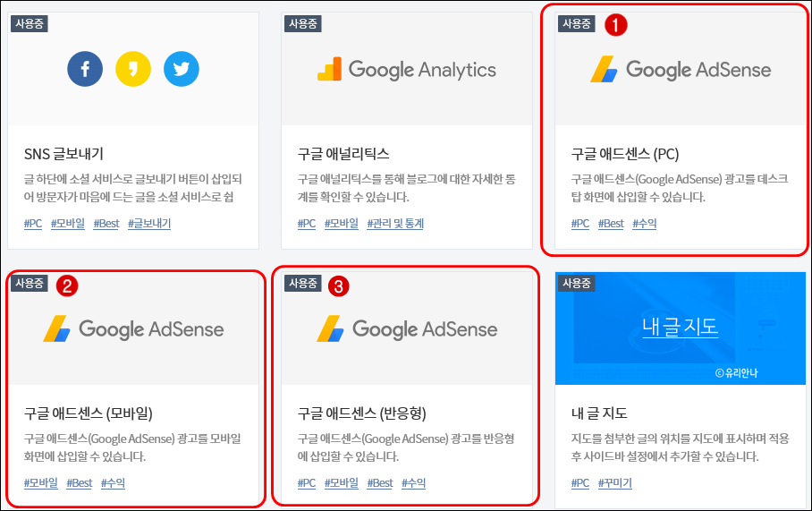Click the #관리 및 통계 tag
Image resolution: width=812 pixels, height=511 pixels.
[x=395, y=224]
